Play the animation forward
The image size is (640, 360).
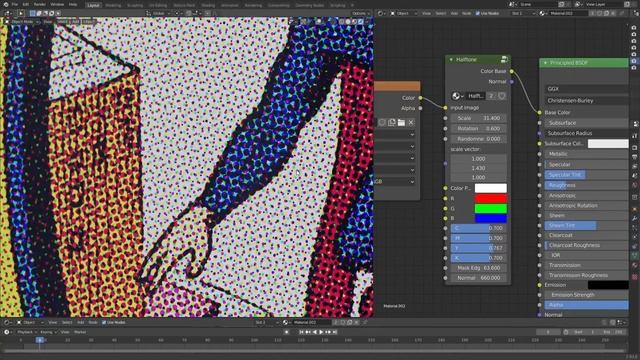[321, 332]
